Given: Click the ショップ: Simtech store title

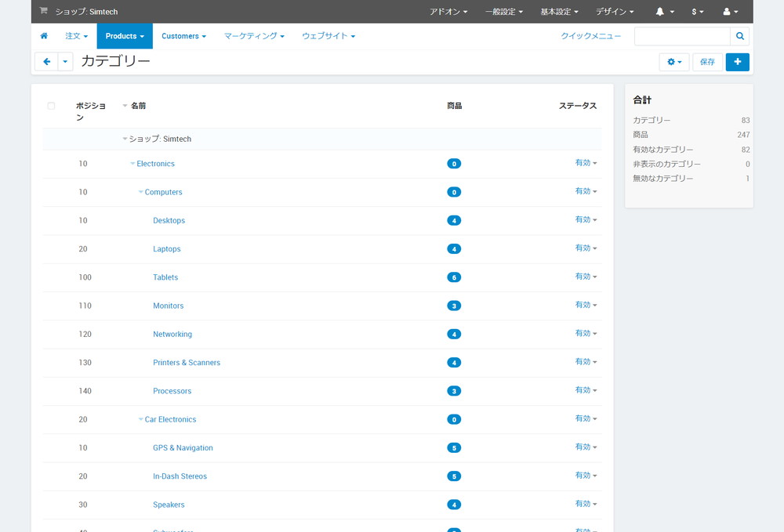Looking at the screenshot, I should [x=86, y=12].
